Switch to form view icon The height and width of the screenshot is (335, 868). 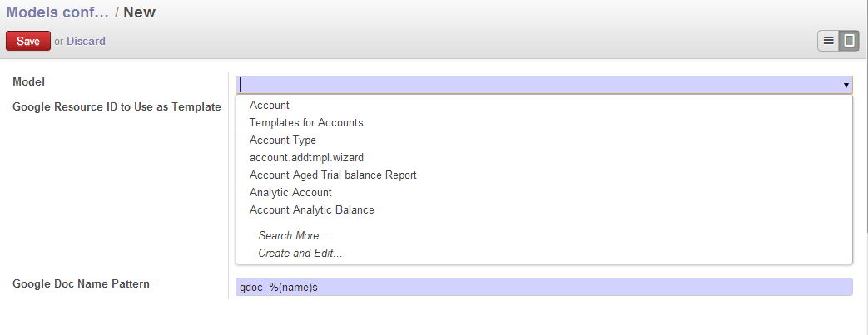click(x=849, y=41)
